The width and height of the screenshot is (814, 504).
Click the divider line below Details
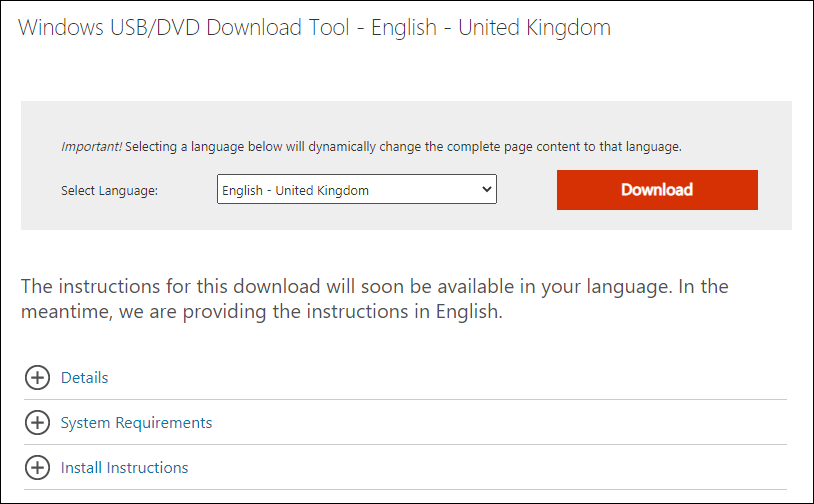[405, 400]
